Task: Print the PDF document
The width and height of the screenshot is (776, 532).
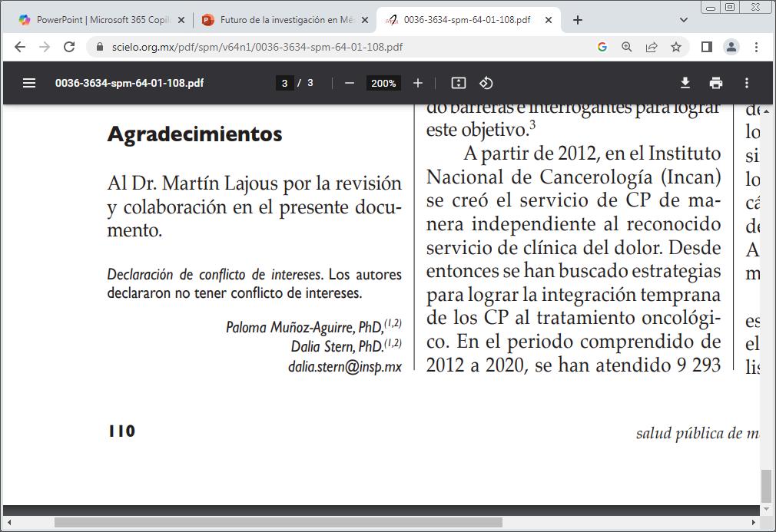Action: click(x=715, y=83)
